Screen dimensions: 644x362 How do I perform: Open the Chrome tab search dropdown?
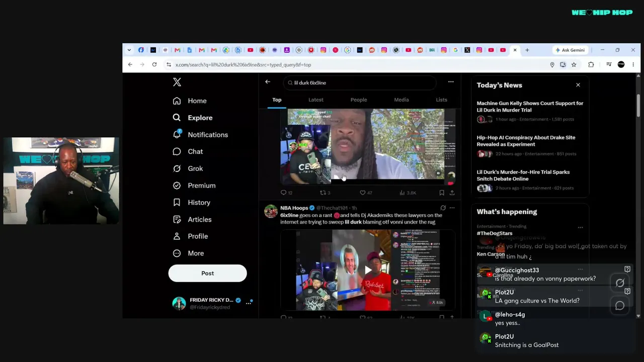[129, 50]
